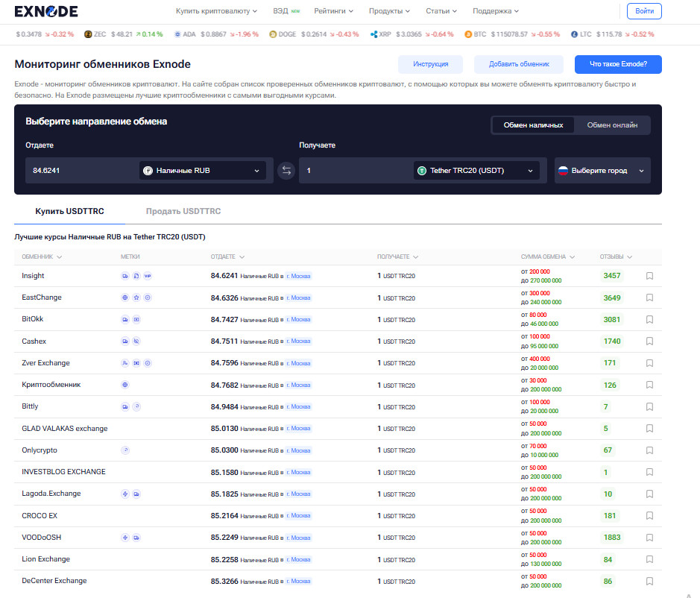Open the Tether TRC20 (USDT) dropdown
700x598 pixels.
[476, 171]
